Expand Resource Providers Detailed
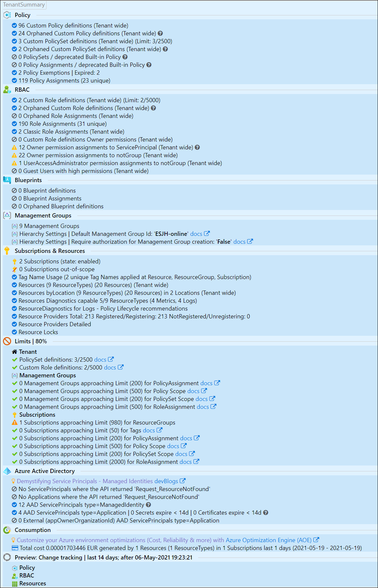Viewport: 378px width, 588px height. tap(55, 324)
